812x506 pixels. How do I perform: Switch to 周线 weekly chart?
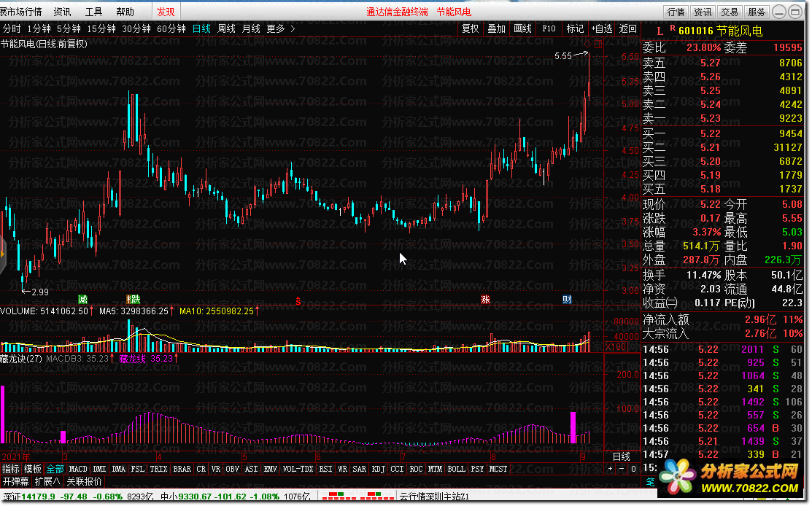226,28
